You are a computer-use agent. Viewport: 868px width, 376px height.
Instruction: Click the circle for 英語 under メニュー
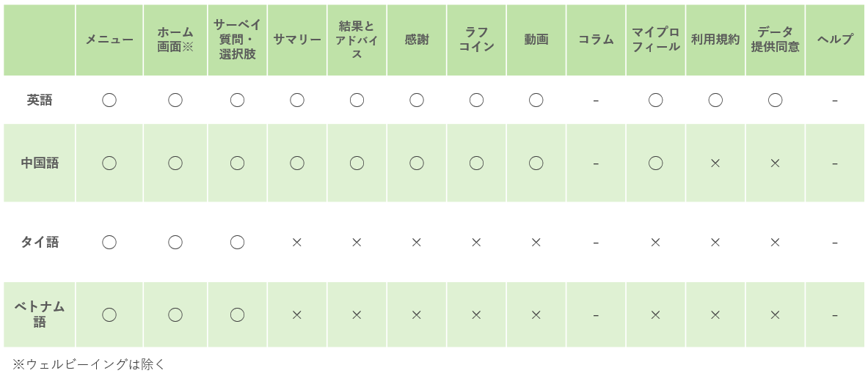tap(109, 100)
